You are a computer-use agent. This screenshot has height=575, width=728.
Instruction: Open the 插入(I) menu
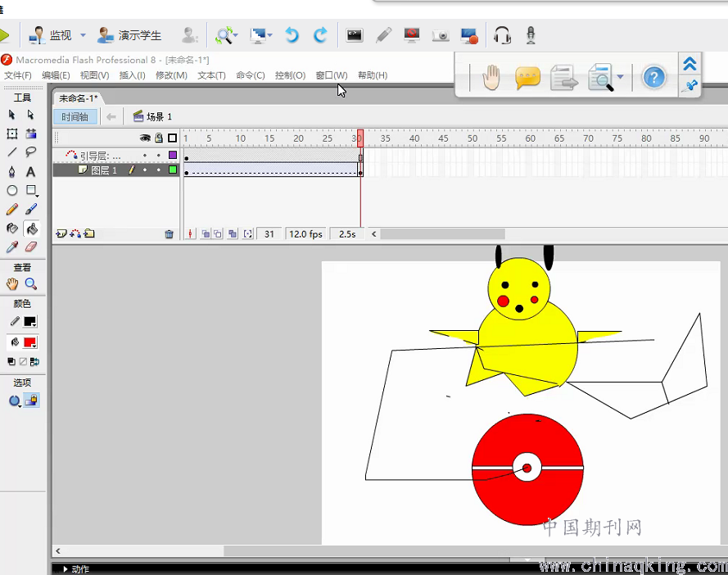coord(133,75)
